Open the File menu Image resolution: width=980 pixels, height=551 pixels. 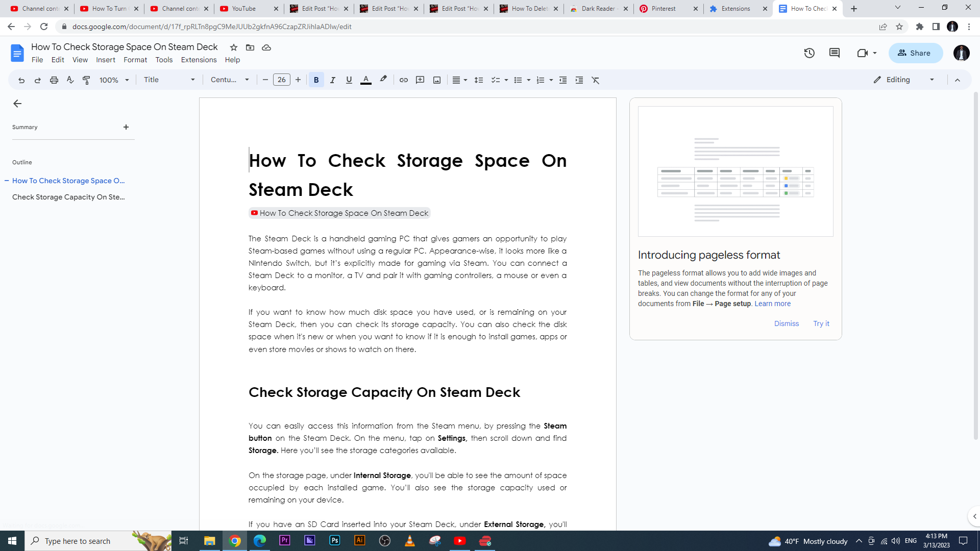[x=37, y=60]
